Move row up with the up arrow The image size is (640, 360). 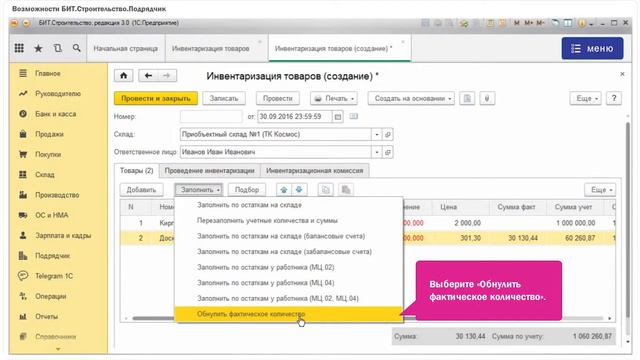[x=284, y=190]
